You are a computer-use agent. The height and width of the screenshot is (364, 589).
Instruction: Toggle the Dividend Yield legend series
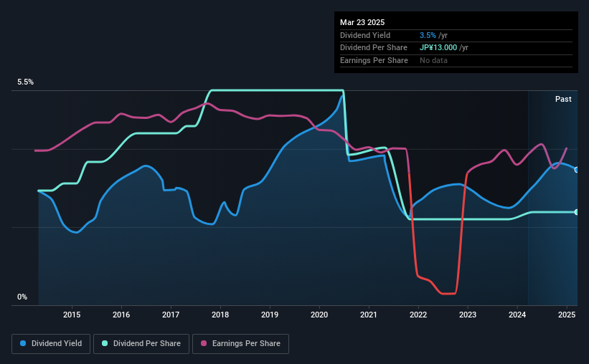point(51,344)
